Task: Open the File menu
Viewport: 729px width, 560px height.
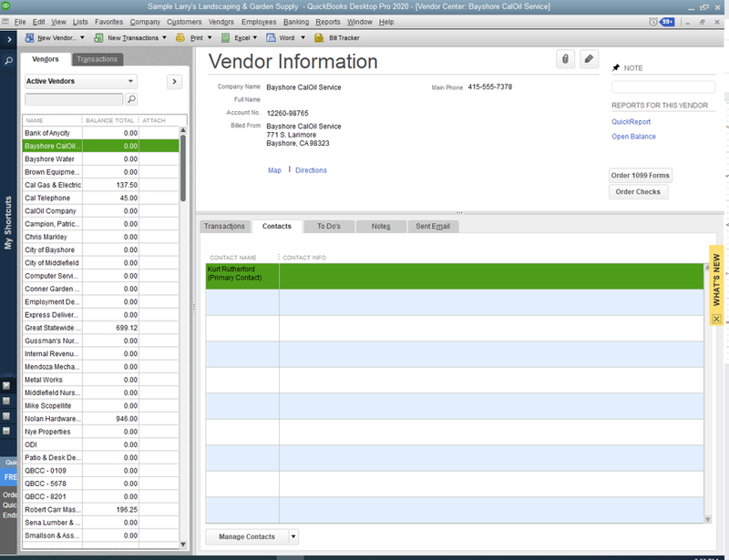Action: coord(20,22)
